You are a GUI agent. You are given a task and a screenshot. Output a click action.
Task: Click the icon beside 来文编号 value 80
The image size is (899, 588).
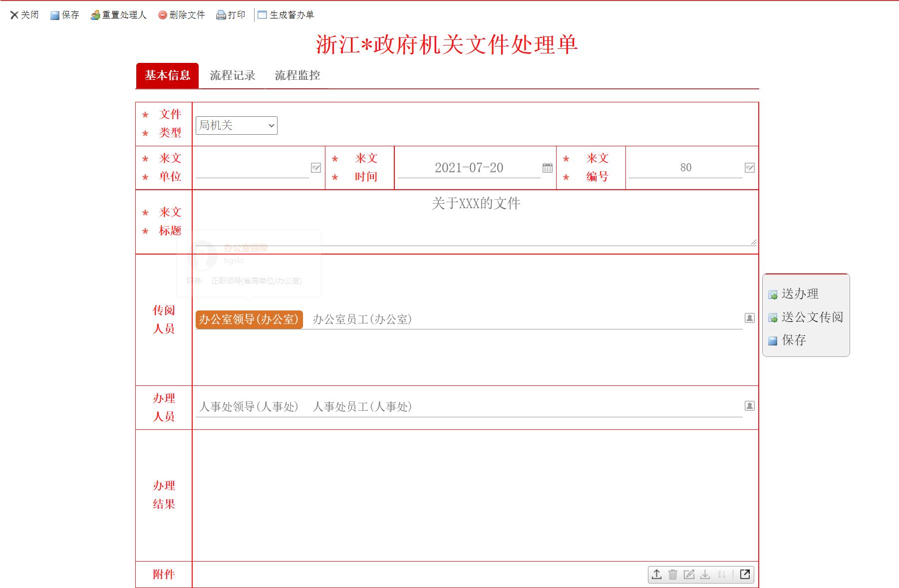pyautogui.click(x=749, y=168)
